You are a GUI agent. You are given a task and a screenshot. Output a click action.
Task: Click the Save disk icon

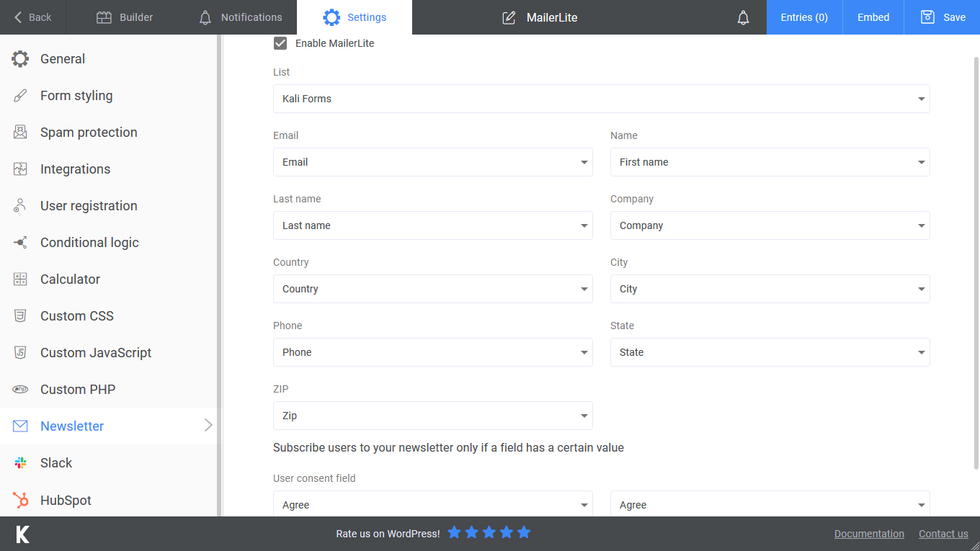pyautogui.click(x=928, y=17)
